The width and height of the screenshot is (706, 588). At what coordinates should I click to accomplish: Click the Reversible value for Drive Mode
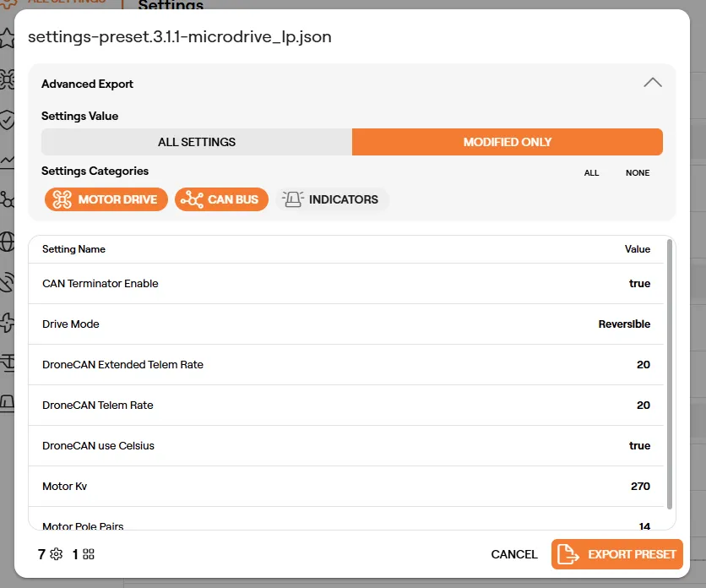[x=624, y=324]
